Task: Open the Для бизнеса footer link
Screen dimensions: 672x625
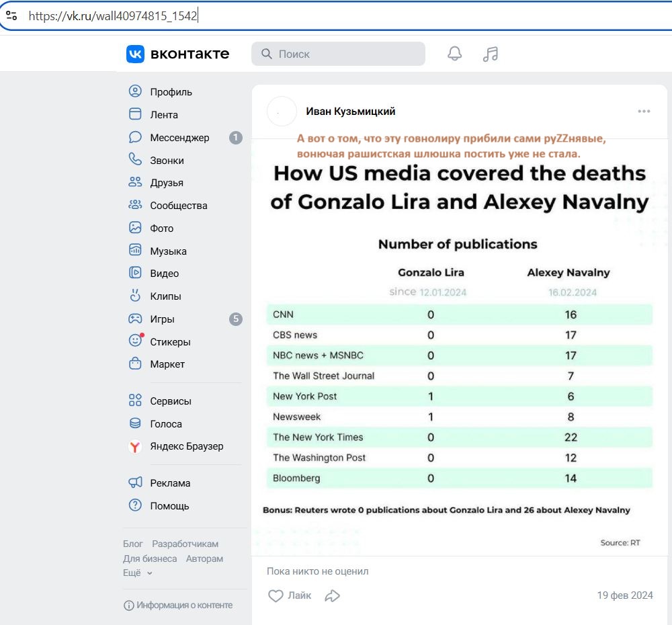Action: click(x=150, y=558)
